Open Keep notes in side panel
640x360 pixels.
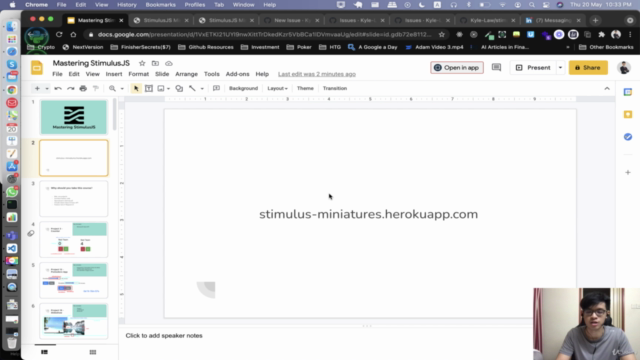[x=628, y=115]
